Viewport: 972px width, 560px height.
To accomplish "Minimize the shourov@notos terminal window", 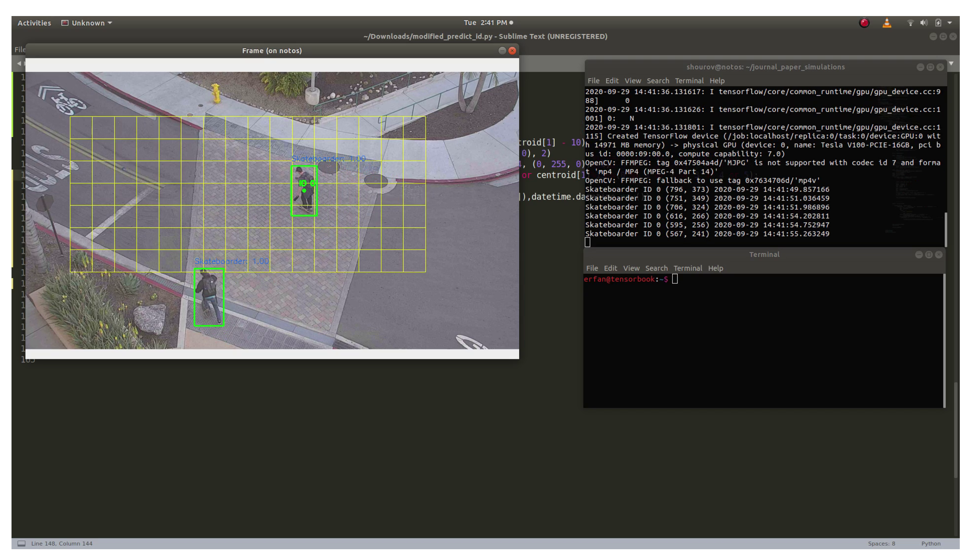I will pyautogui.click(x=920, y=67).
